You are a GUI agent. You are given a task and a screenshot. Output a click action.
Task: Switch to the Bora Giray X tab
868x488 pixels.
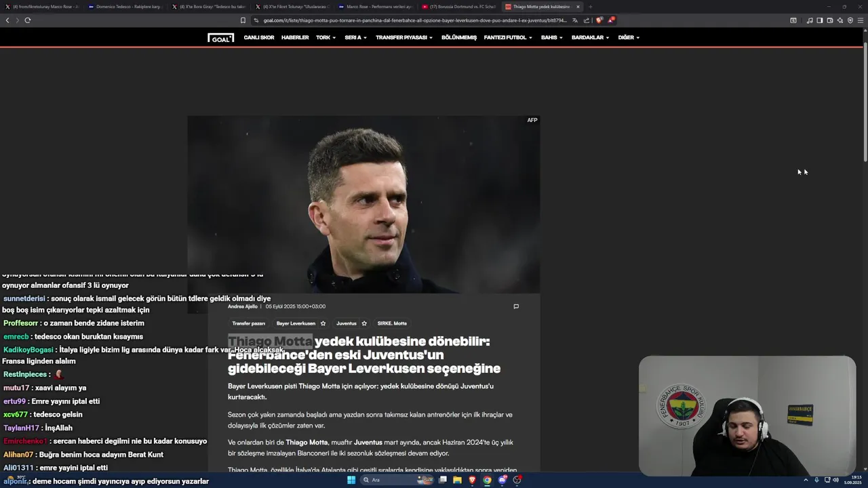(208, 7)
